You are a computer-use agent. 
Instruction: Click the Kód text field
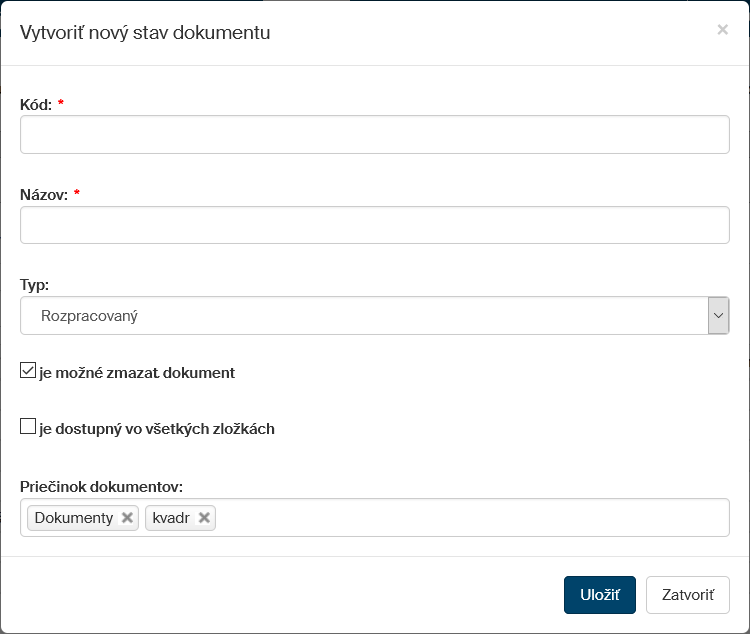pos(374,135)
